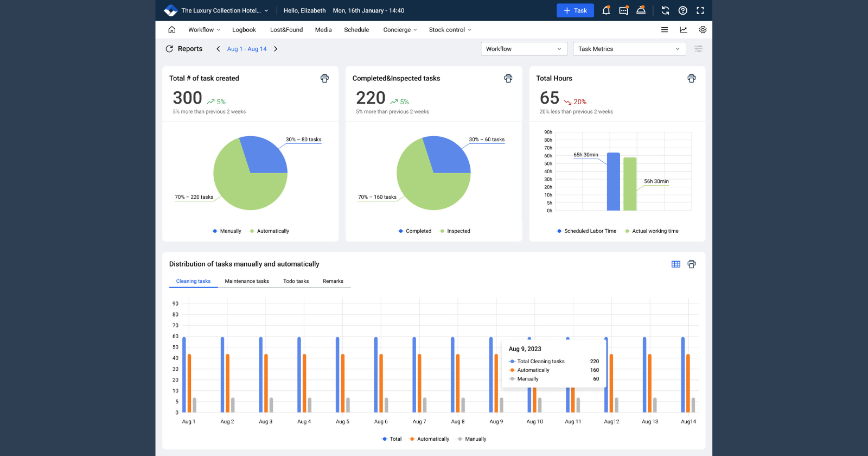Go to next date range arrow

tap(276, 49)
